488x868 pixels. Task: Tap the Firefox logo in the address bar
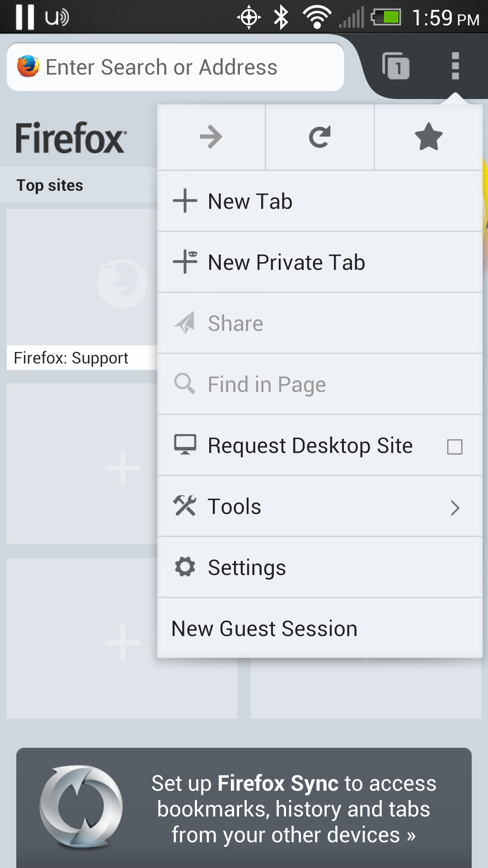(27, 66)
